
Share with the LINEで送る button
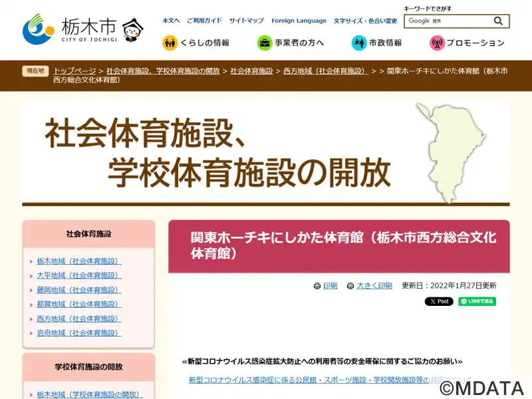477,301
